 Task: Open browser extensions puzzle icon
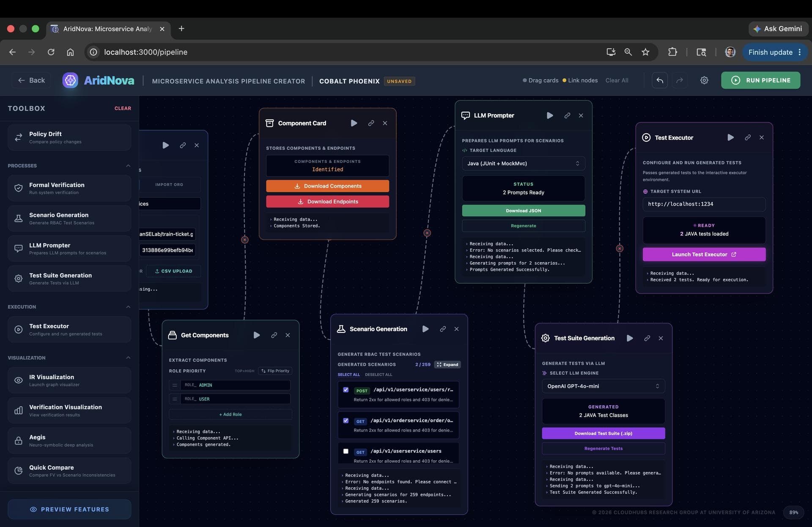(672, 52)
